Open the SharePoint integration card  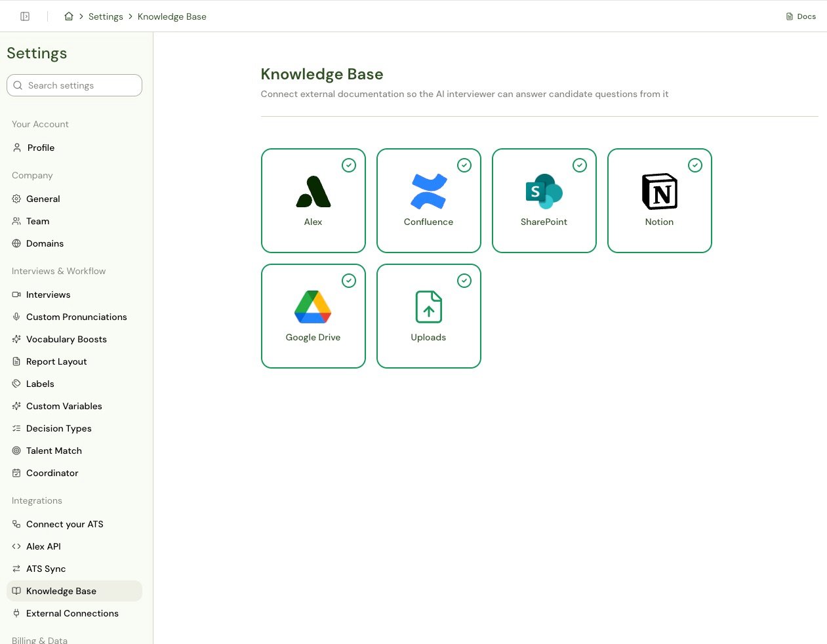544,201
